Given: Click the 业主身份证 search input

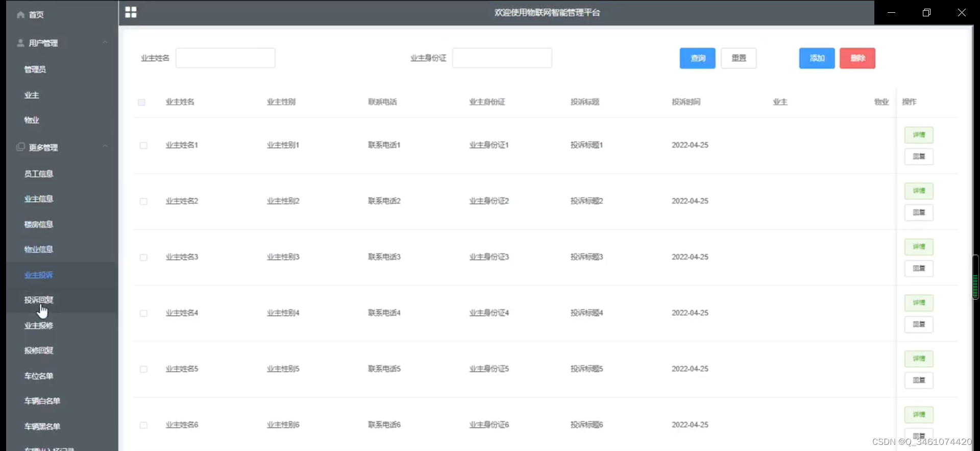Looking at the screenshot, I should click(x=502, y=58).
